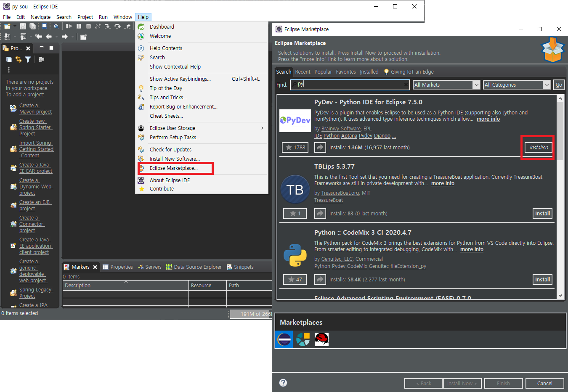
Task: Open the Window menu
Action: [x=123, y=17]
